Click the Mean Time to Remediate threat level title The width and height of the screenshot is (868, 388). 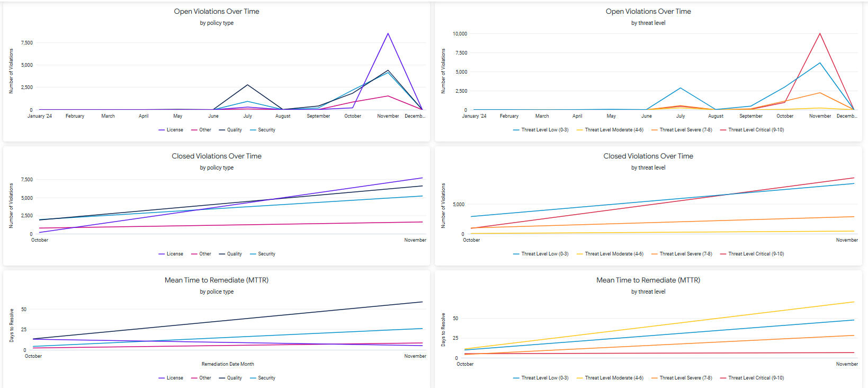point(648,280)
